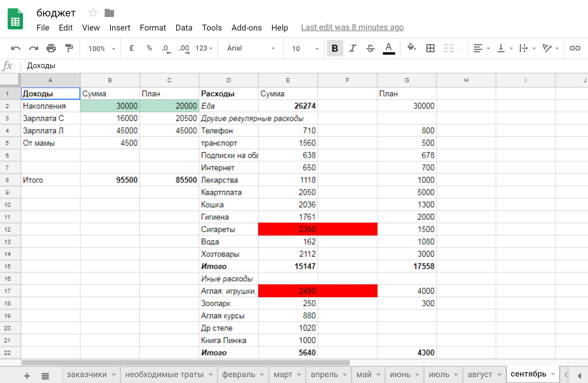Click the undo arrow icon
Screen dimensions: 588x383
point(16,48)
